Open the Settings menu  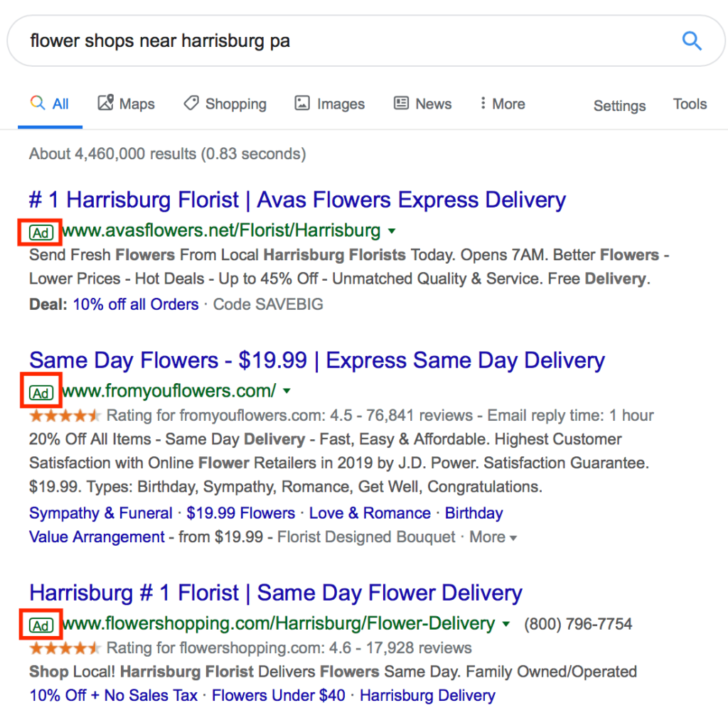[619, 105]
